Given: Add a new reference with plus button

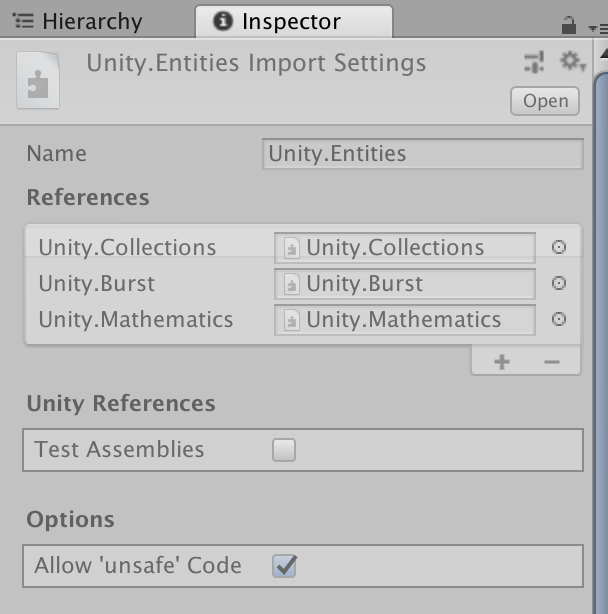Looking at the screenshot, I should pyautogui.click(x=502, y=362).
